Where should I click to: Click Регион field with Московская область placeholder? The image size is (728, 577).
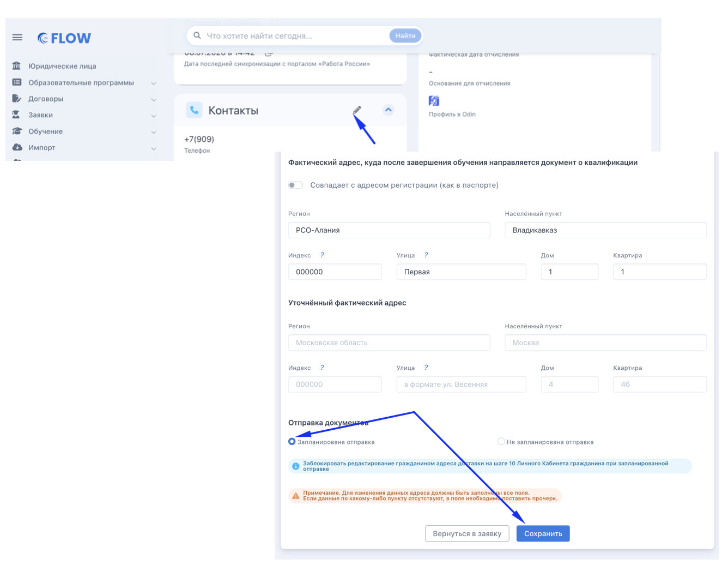coord(389,342)
